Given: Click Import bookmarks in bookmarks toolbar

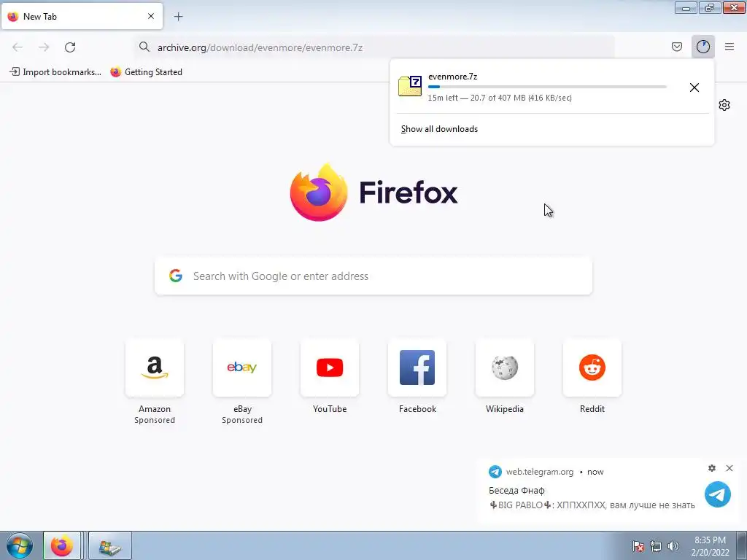Looking at the screenshot, I should click(x=55, y=72).
